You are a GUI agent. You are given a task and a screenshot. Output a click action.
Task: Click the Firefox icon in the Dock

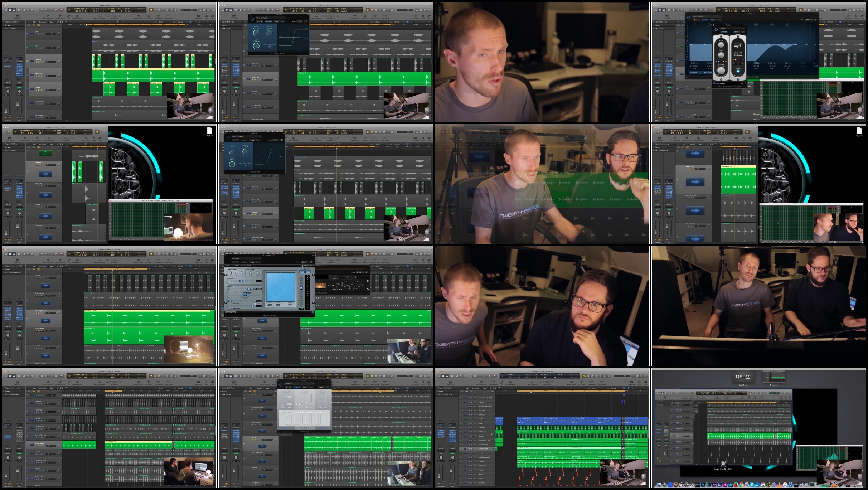(x=736, y=485)
